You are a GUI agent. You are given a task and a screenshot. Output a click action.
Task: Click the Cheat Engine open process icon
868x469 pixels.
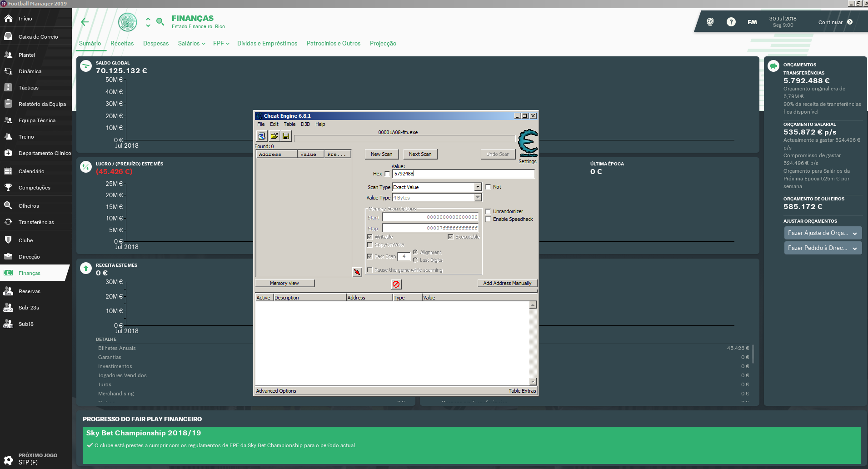[262, 136]
